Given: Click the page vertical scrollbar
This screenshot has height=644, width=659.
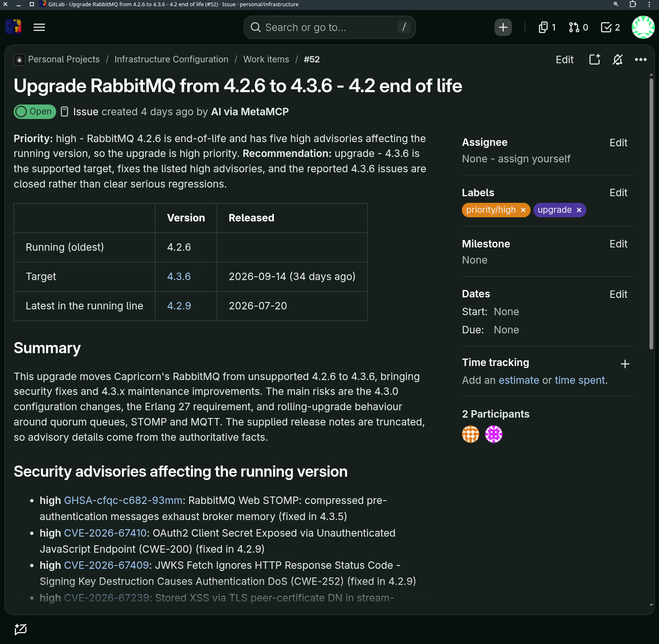Looking at the screenshot, I should click(x=651, y=214).
